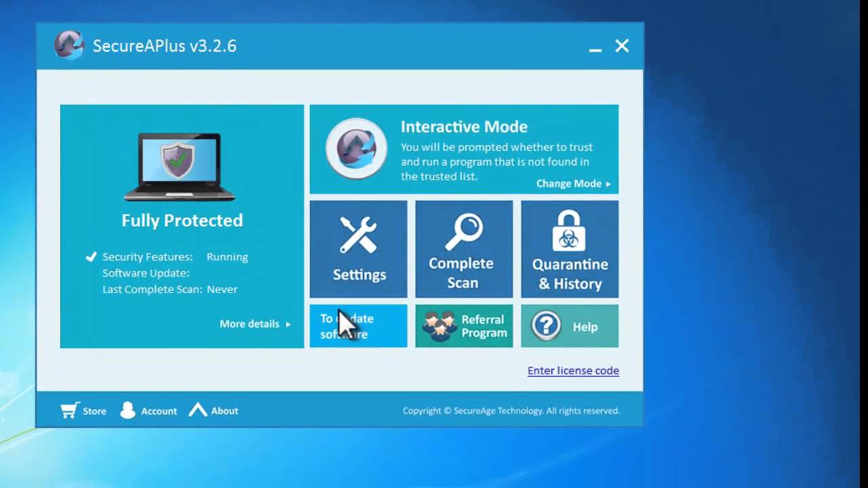Click the Interactive Mode circular logo icon

356,148
